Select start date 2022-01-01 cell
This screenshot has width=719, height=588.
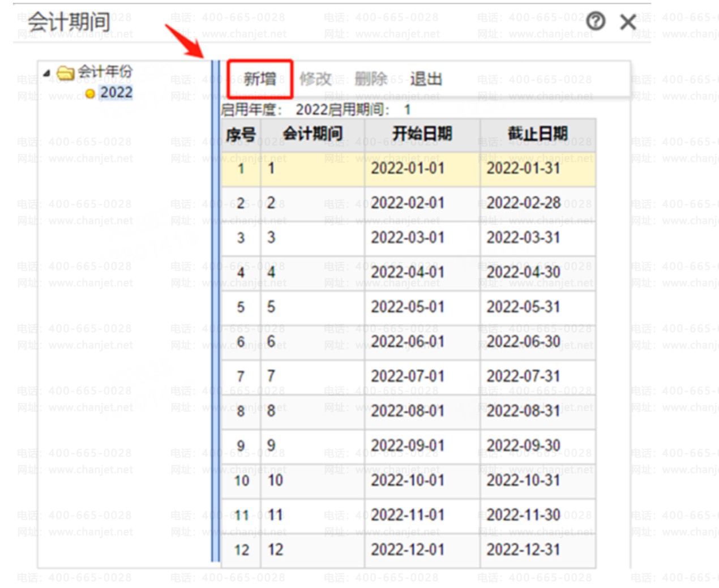pyautogui.click(x=422, y=169)
